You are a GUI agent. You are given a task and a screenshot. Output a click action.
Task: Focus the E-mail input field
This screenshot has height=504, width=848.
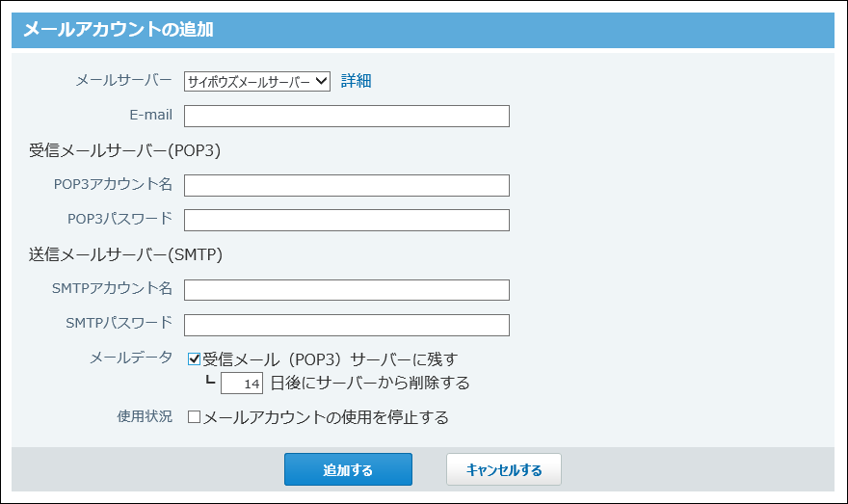(347, 117)
